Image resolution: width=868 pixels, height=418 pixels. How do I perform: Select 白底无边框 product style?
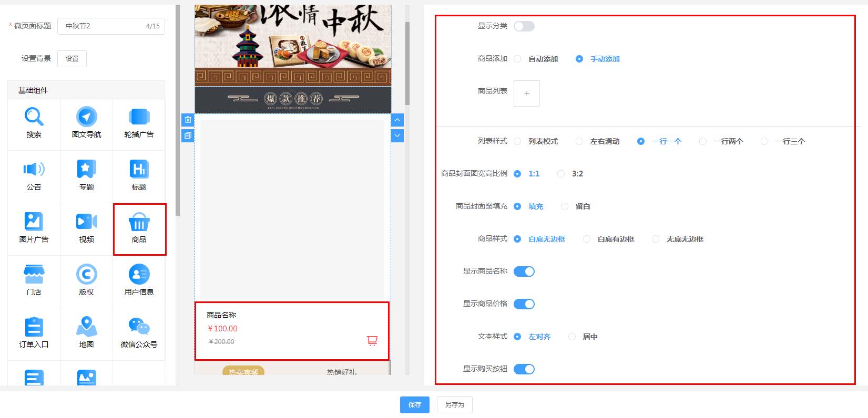coord(540,239)
